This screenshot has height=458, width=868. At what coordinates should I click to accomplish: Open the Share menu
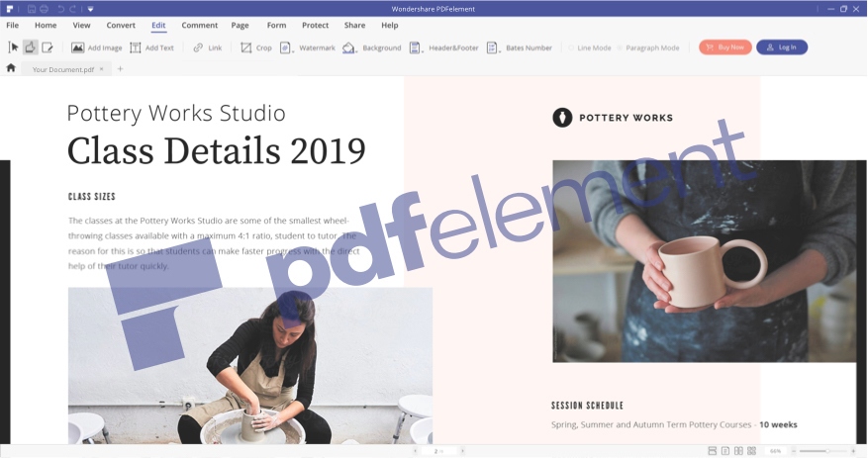tap(354, 26)
